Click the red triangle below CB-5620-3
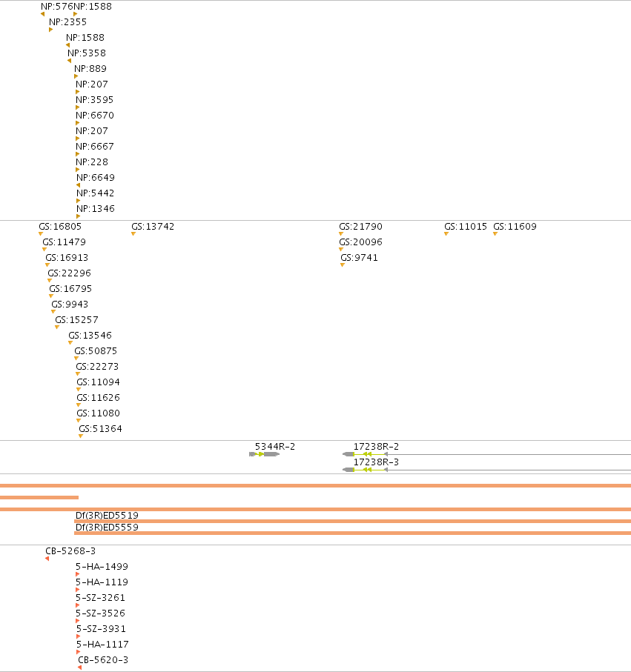The image size is (631, 672). (80, 668)
